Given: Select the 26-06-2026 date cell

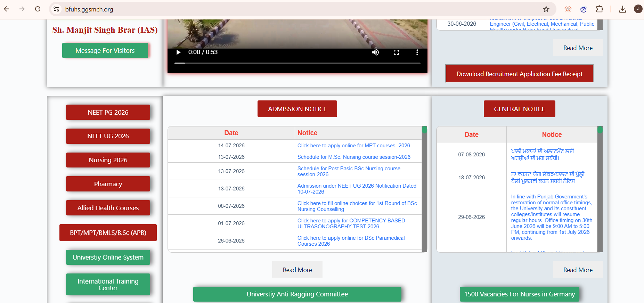Looking at the screenshot, I should pyautogui.click(x=231, y=241).
